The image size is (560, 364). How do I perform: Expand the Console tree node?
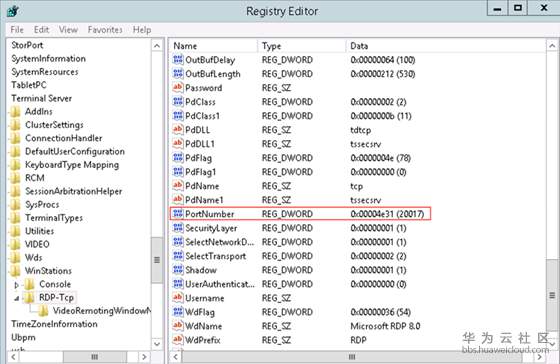point(16,285)
